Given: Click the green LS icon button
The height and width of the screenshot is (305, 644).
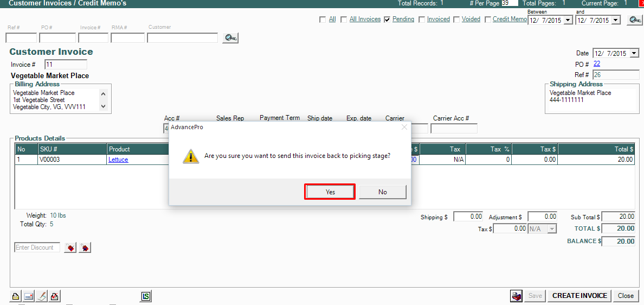Looking at the screenshot, I should [x=145, y=296].
